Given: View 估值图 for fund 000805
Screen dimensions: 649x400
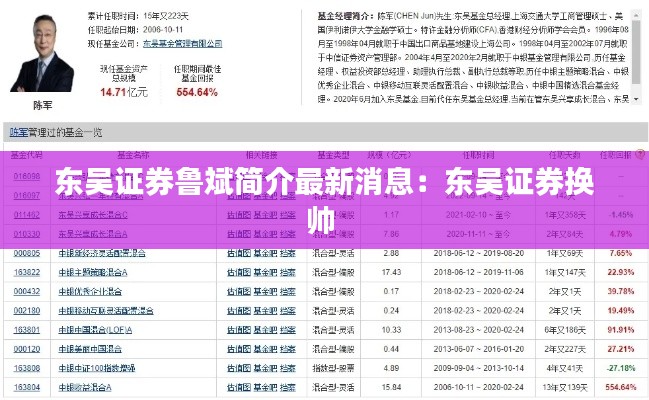Looking at the screenshot, I should click(x=239, y=253).
